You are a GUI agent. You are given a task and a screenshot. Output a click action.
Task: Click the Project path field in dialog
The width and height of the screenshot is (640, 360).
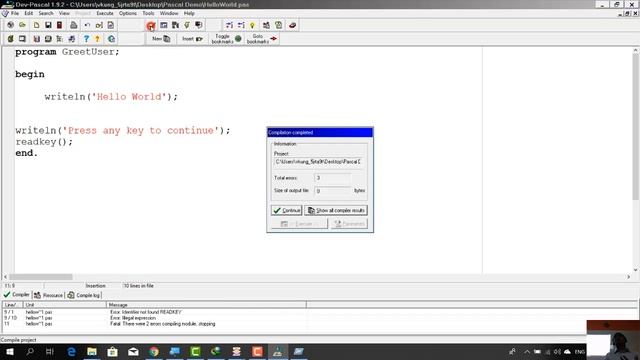point(318,162)
